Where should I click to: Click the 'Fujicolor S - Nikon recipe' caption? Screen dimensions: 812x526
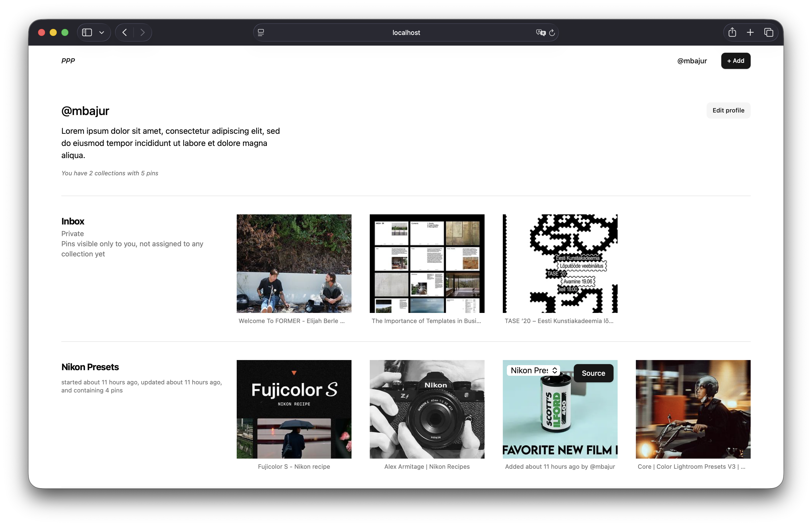[294, 467]
